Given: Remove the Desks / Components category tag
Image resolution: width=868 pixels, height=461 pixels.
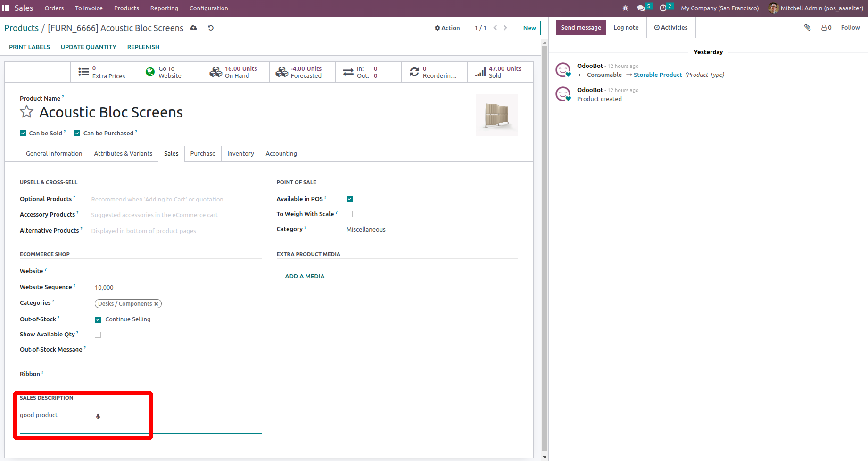Looking at the screenshot, I should point(156,304).
